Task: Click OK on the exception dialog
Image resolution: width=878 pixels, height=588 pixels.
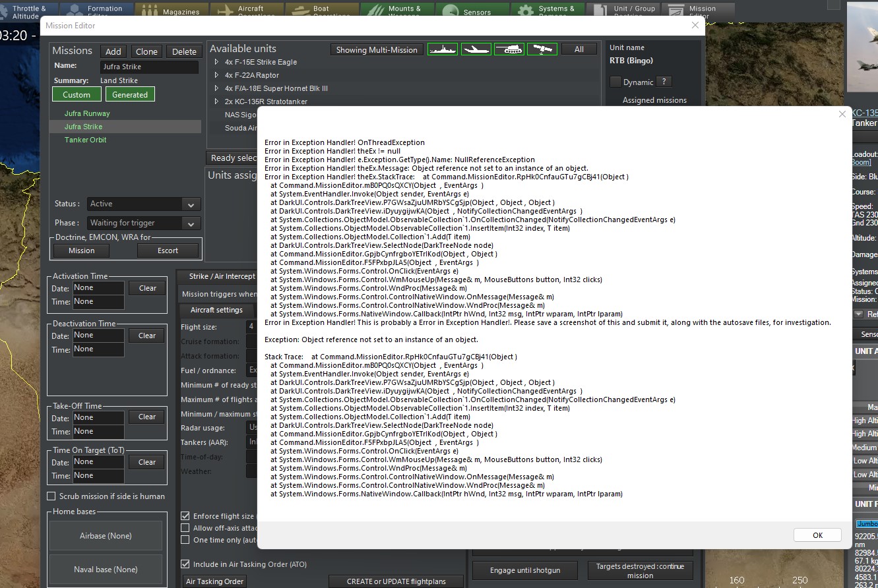Action: coord(817,535)
